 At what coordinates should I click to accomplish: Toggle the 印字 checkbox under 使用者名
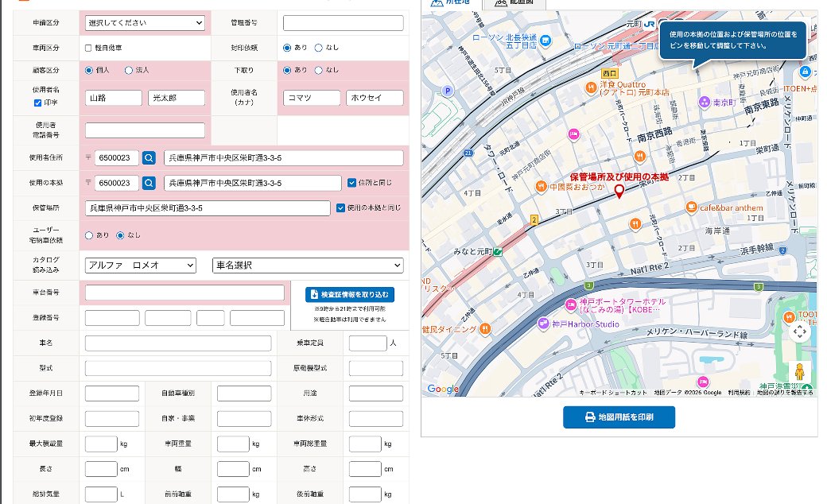click(37, 103)
